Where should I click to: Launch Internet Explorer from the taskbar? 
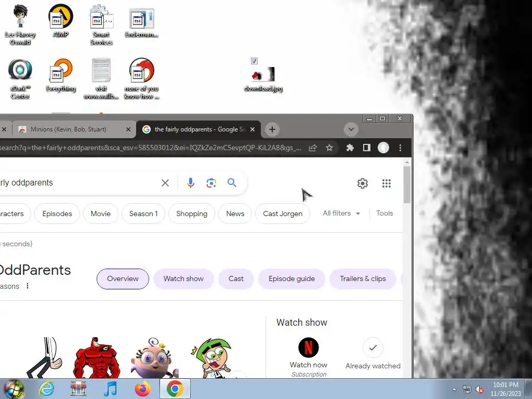tap(46, 389)
